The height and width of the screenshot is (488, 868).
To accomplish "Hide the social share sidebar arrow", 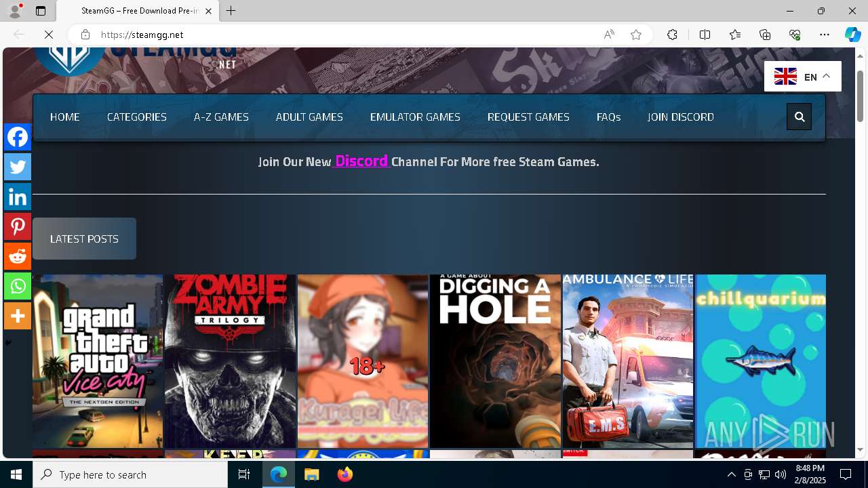I will coord(8,342).
